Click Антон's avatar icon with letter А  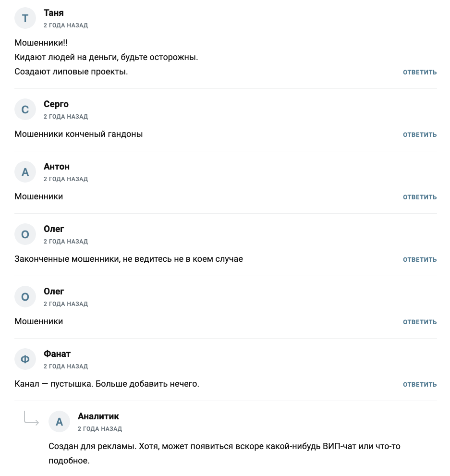pyautogui.click(x=25, y=172)
